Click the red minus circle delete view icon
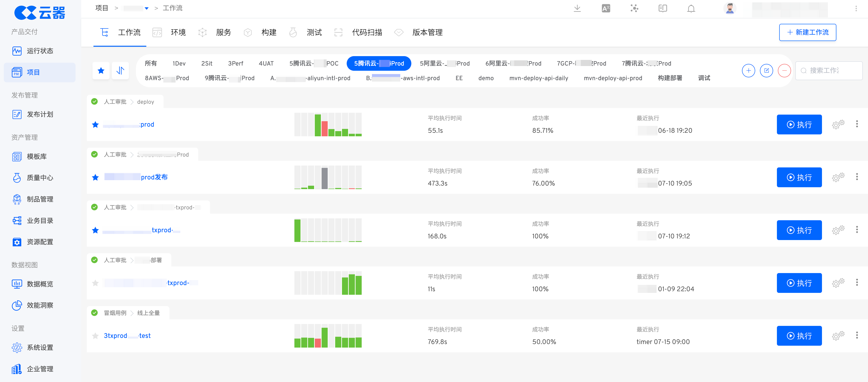This screenshot has width=868, height=382. tap(784, 71)
